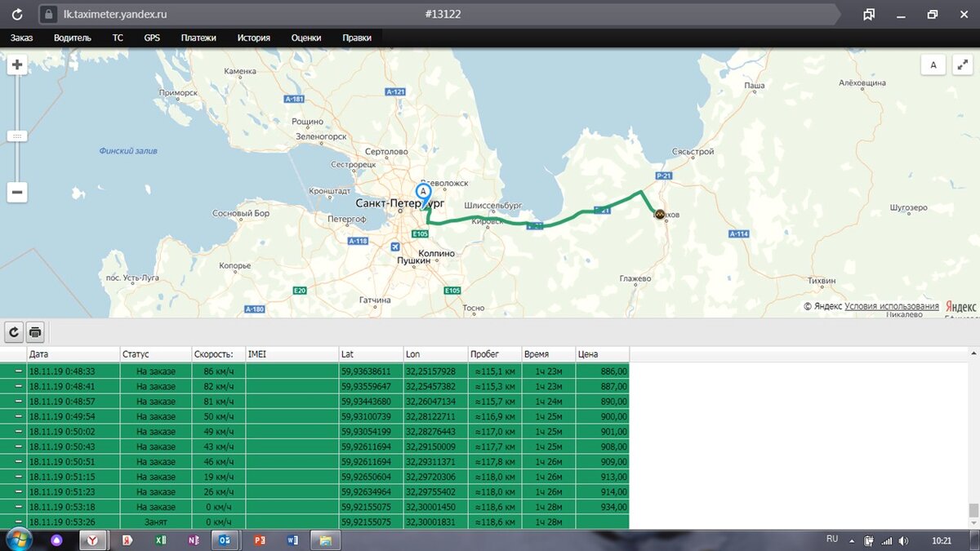Open PowerPoint from the taskbar

(261, 540)
